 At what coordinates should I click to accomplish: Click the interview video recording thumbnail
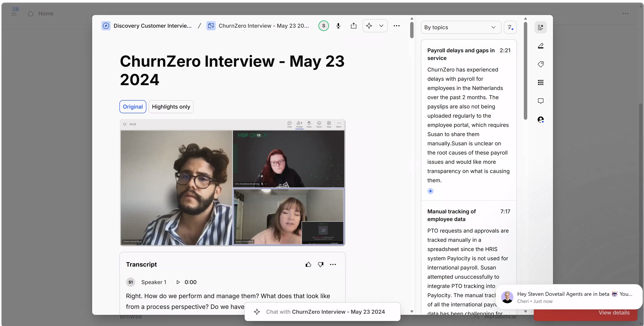tap(232, 182)
